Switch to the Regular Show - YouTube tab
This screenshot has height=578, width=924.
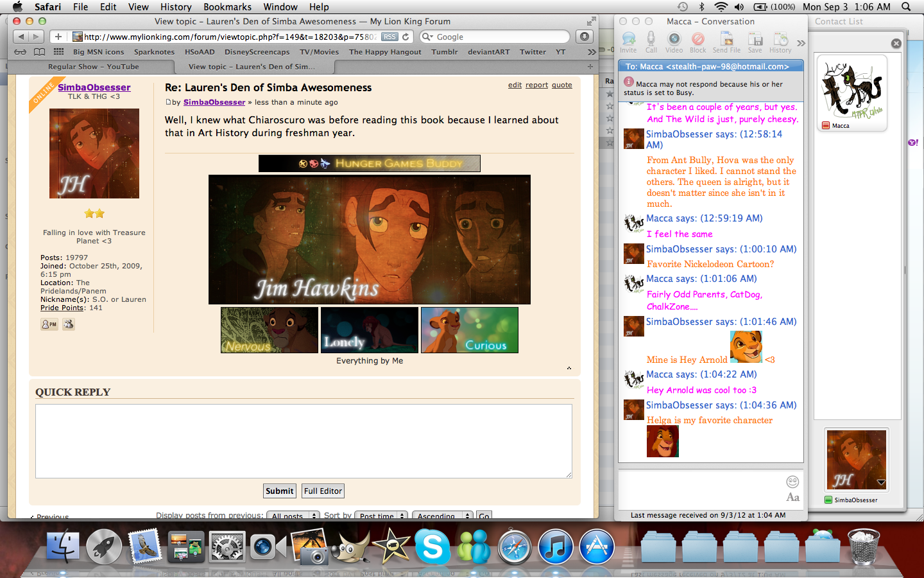(x=93, y=67)
